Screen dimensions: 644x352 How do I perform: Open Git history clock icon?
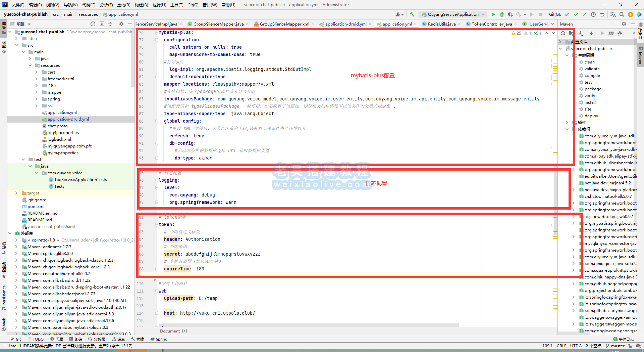[593, 14]
